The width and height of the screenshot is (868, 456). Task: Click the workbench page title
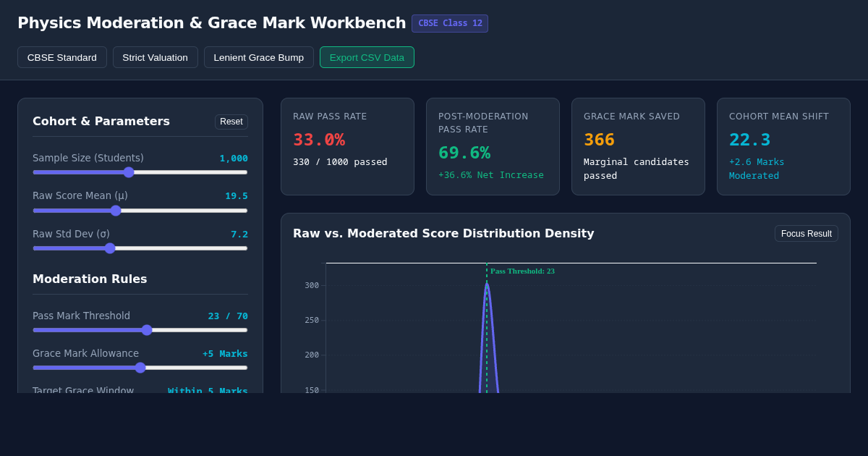coord(212,22)
